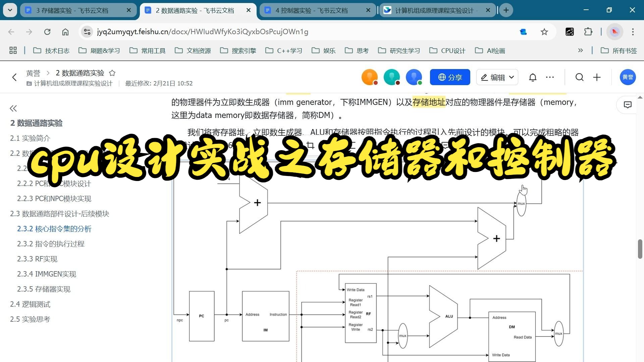Switch to the 3 存储器实验 browser tab
Image resolution: width=644 pixels, height=362 pixels.
(72, 10)
